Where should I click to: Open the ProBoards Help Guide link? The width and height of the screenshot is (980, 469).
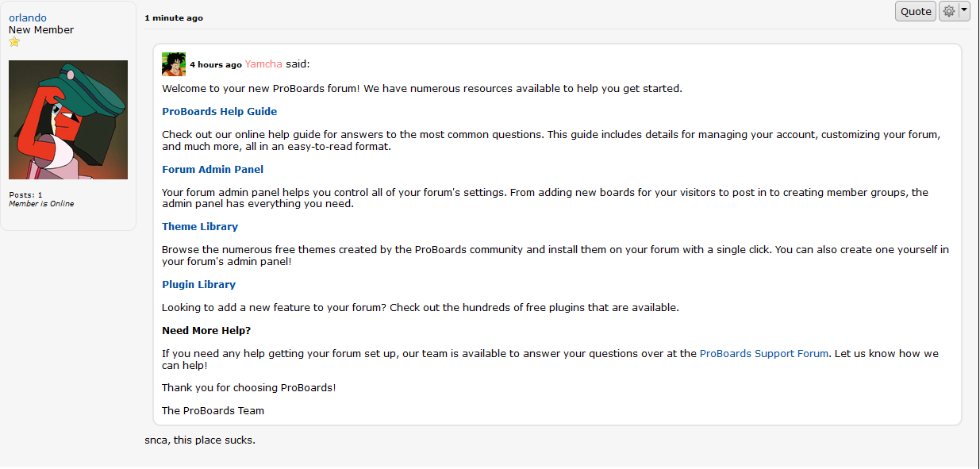coord(220,112)
